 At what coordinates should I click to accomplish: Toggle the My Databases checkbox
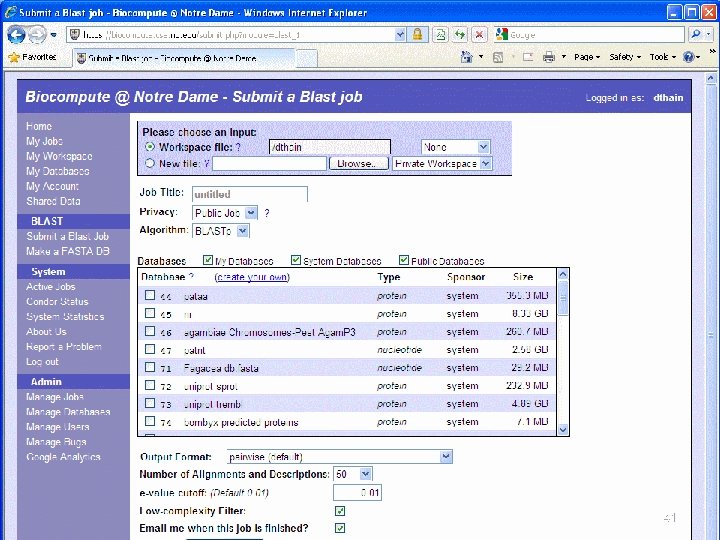[x=208, y=260]
